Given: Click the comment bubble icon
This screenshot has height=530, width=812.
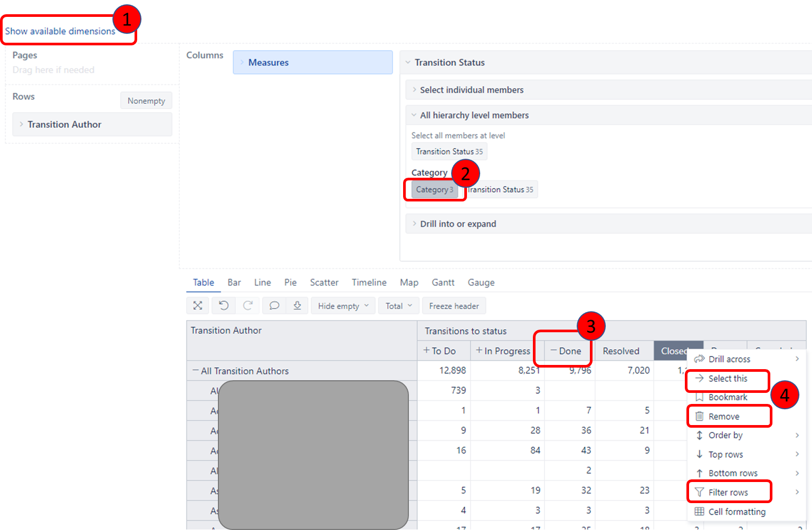Looking at the screenshot, I should 274,306.
